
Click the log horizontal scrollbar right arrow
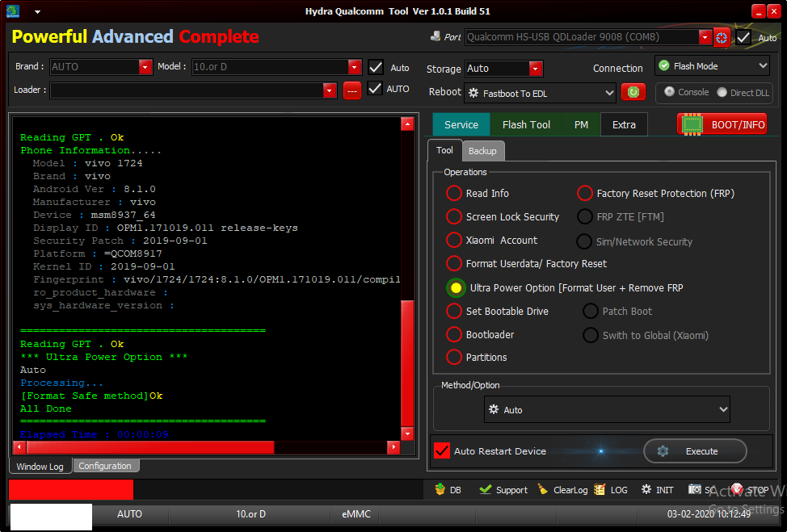[x=393, y=447]
